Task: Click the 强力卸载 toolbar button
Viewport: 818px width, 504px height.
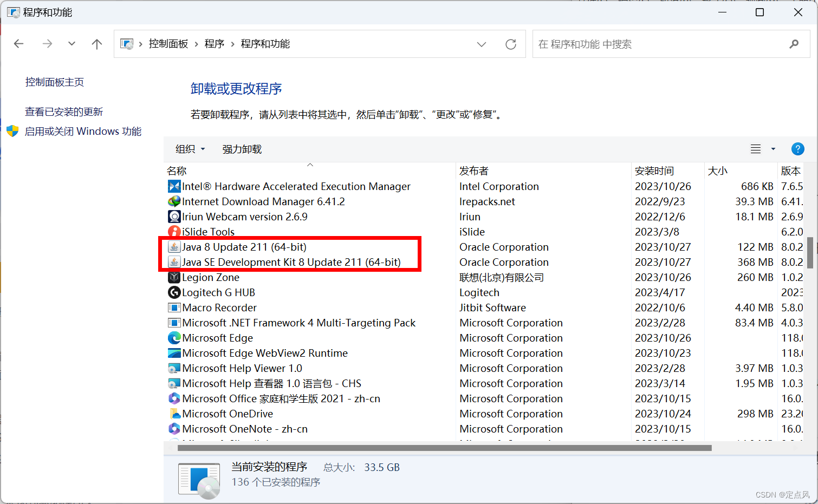Action: [x=242, y=149]
